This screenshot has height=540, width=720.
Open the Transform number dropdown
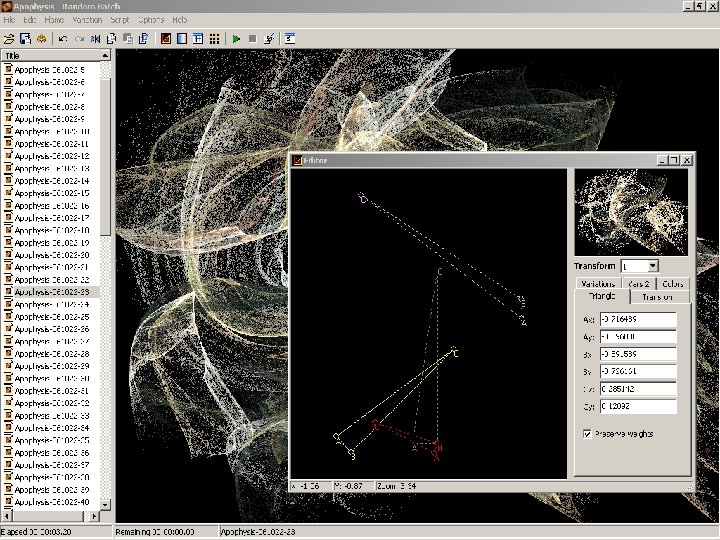click(653, 266)
